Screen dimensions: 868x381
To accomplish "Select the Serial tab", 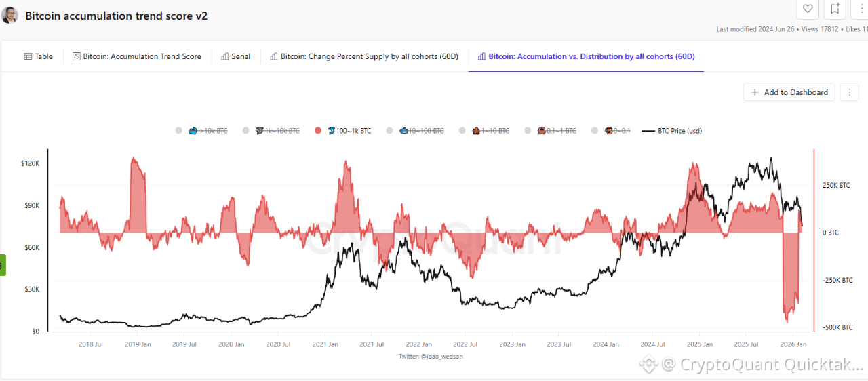I will point(235,56).
